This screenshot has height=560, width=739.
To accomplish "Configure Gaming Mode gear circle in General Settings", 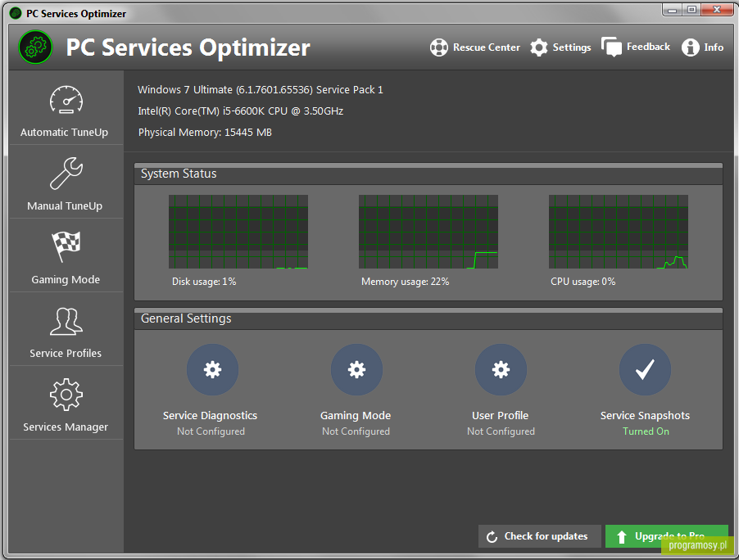I will (356, 370).
